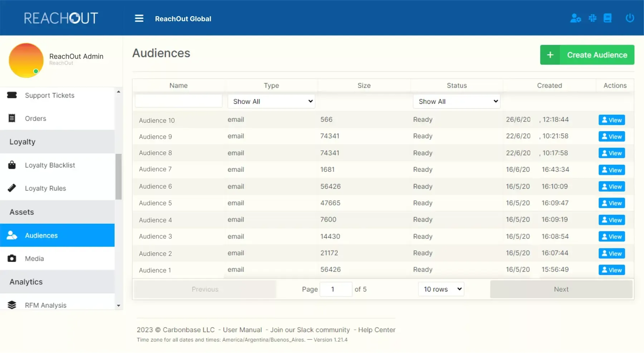Open the Slack icon in header

592,18
